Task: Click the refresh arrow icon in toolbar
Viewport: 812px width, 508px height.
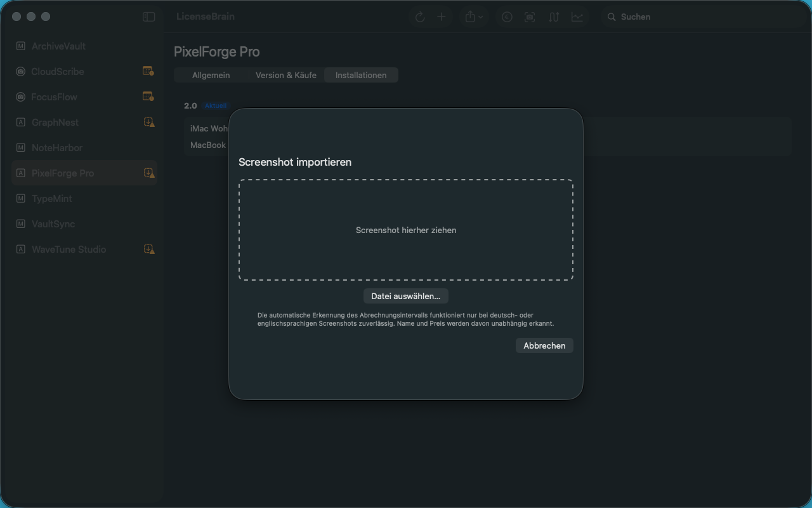Action: pos(420,17)
